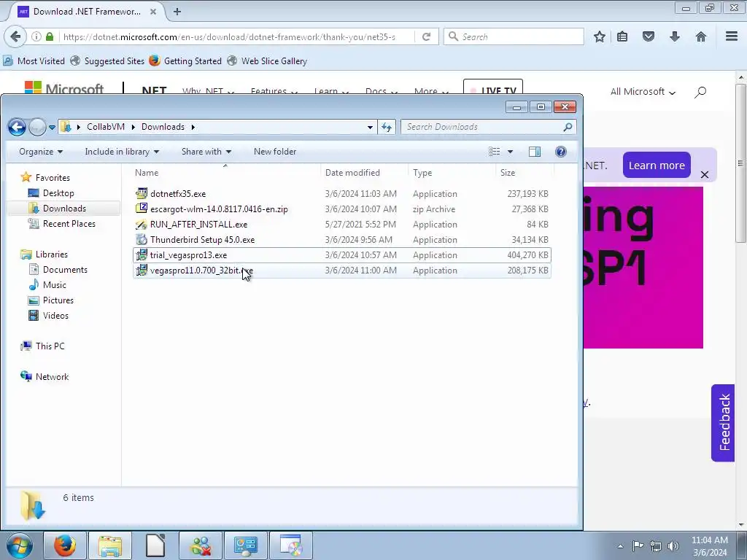Select the escargot-wlm zip archive icon

142,209
